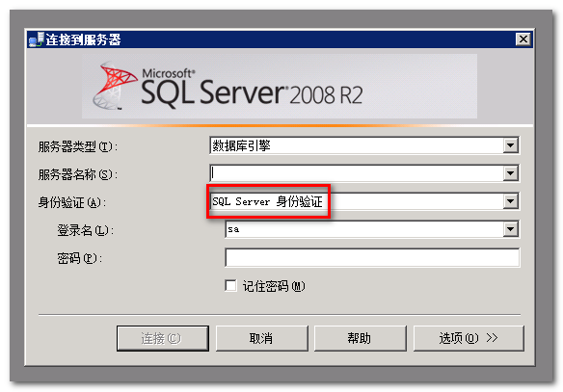Click the 连接 button
This screenshot has height=392, width=563.
pos(163,338)
